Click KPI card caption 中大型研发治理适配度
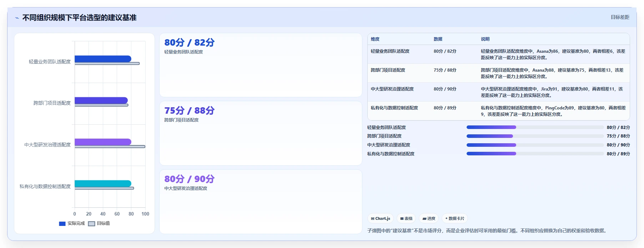Viewport: 644px width, 248px height. (x=186, y=188)
